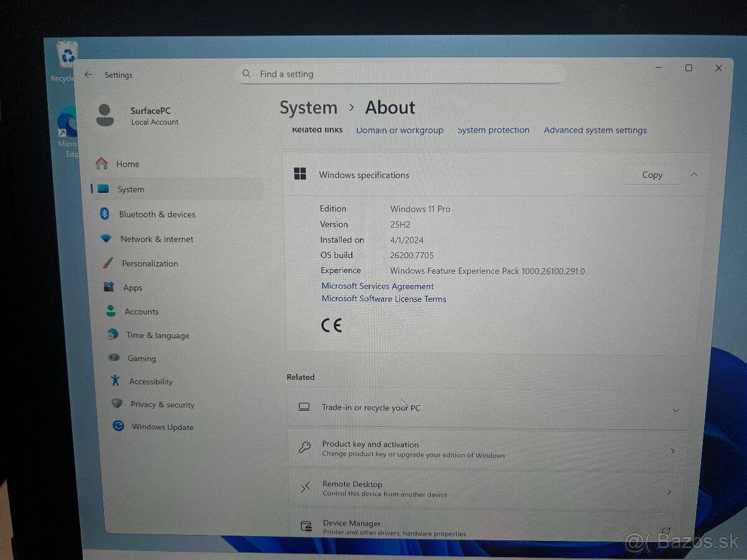The width and height of the screenshot is (747, 560).
Task: Switch to the Home section
Action: [128, 164]
